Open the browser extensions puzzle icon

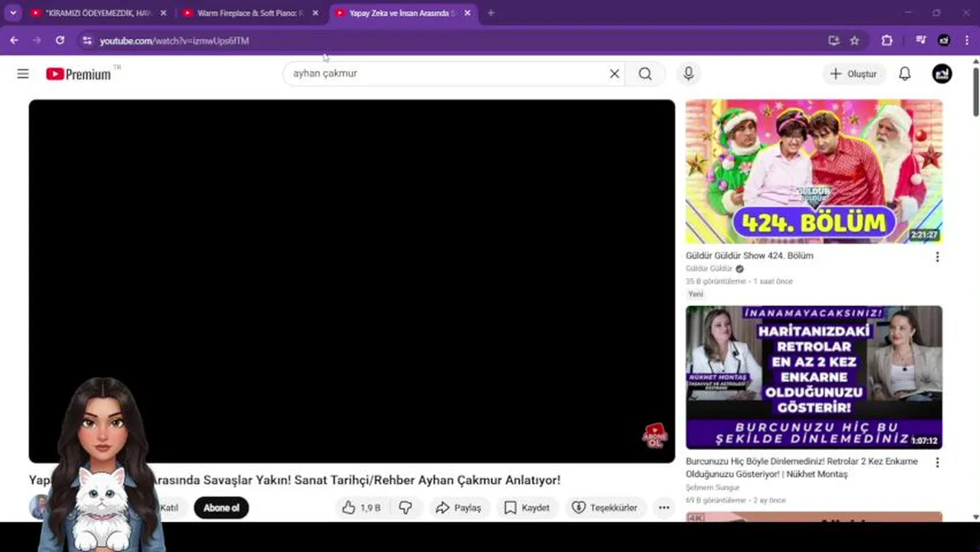pos(887,41)
